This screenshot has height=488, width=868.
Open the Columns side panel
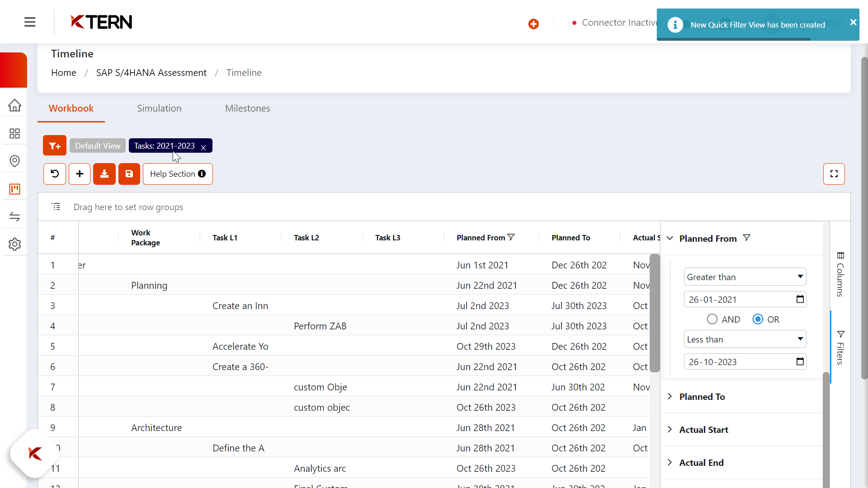pyautogui.click(x=840, y=274)
